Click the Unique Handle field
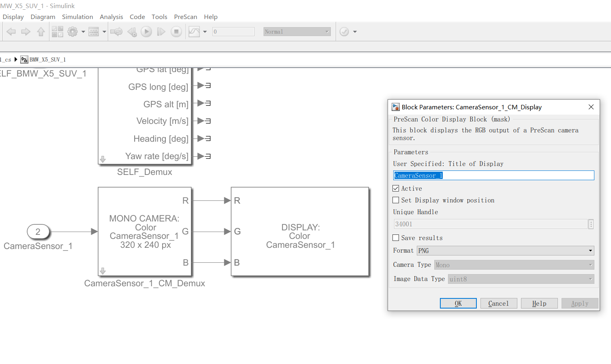This screenshot has width=611, height=364. [490, 224]
